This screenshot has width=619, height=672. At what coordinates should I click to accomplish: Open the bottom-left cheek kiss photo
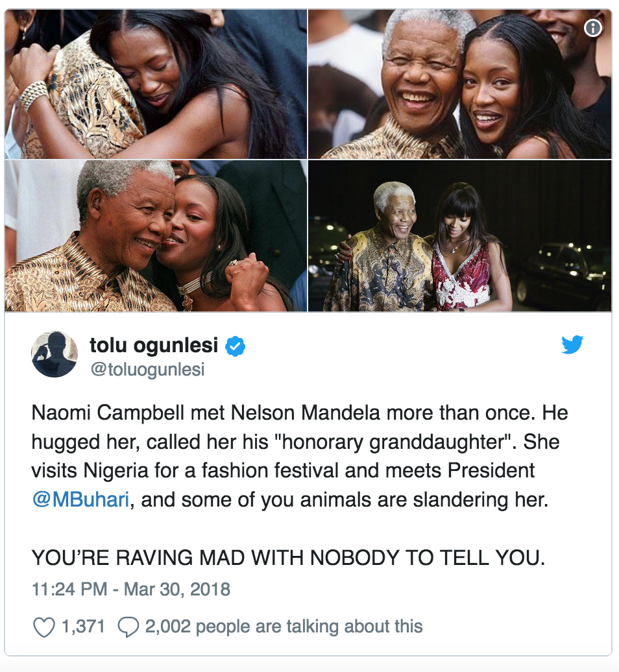(156, 236)
